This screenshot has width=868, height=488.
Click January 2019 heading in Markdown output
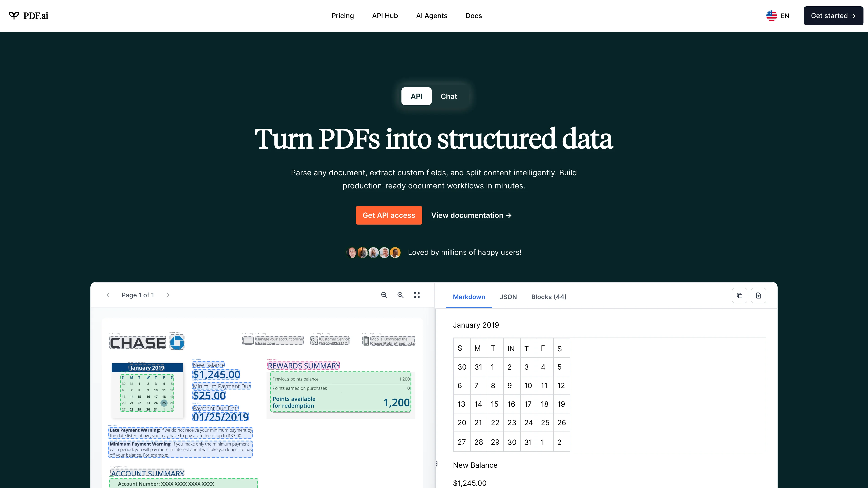[x=476, y=325]
